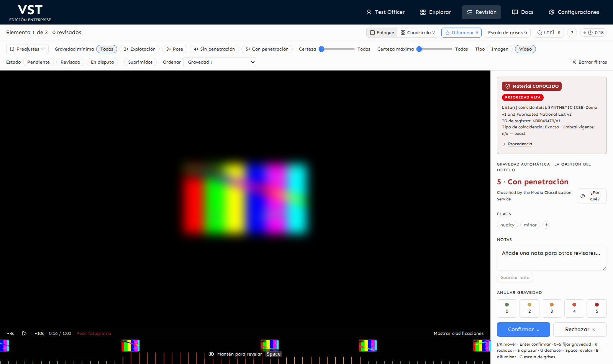Clear filters with Borrar filtros

click(589, 62)
